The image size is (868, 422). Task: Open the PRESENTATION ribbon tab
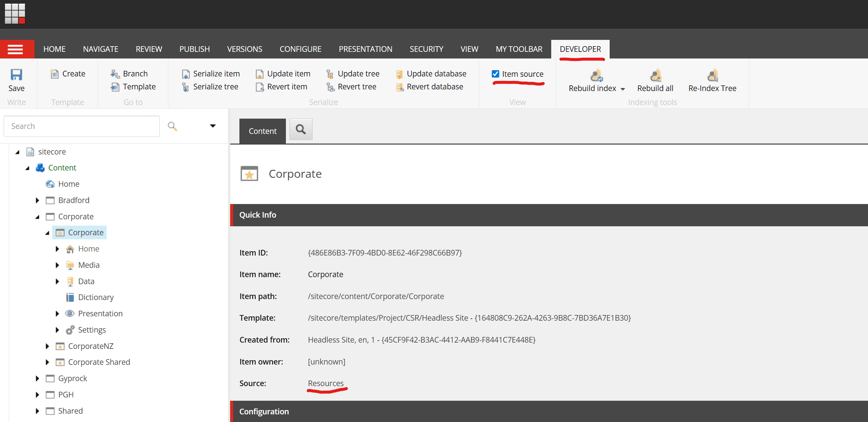365,49
